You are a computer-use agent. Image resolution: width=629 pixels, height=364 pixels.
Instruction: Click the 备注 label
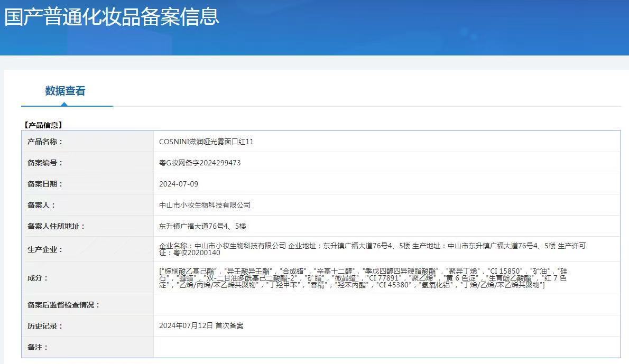pos(38,347)
